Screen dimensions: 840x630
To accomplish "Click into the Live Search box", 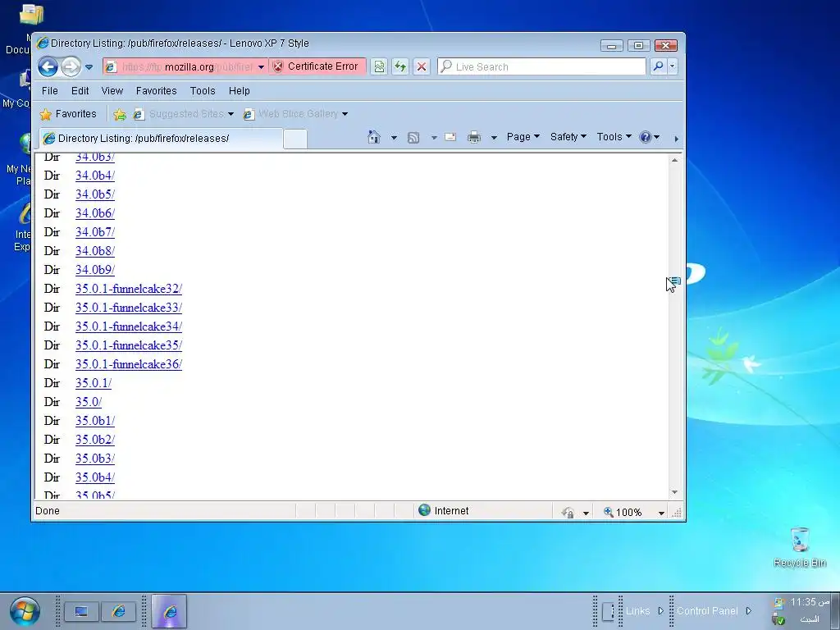I will [x=541, y=66].
